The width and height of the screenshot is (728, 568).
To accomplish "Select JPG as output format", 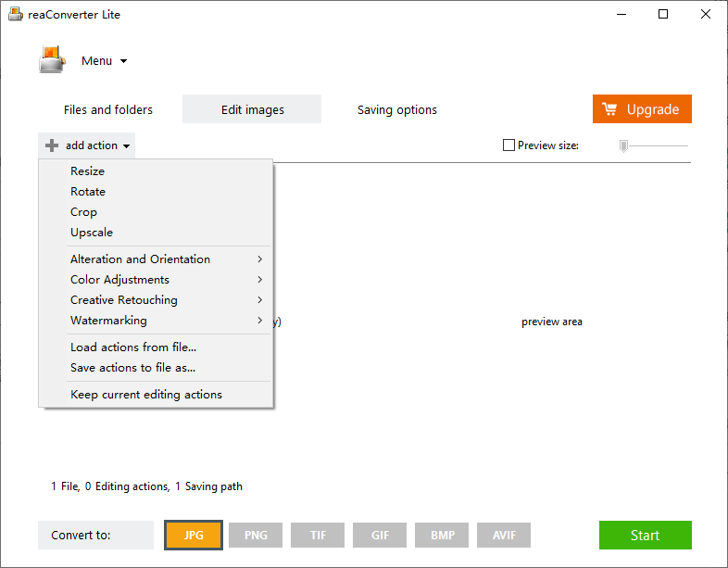I will [194, 535].
